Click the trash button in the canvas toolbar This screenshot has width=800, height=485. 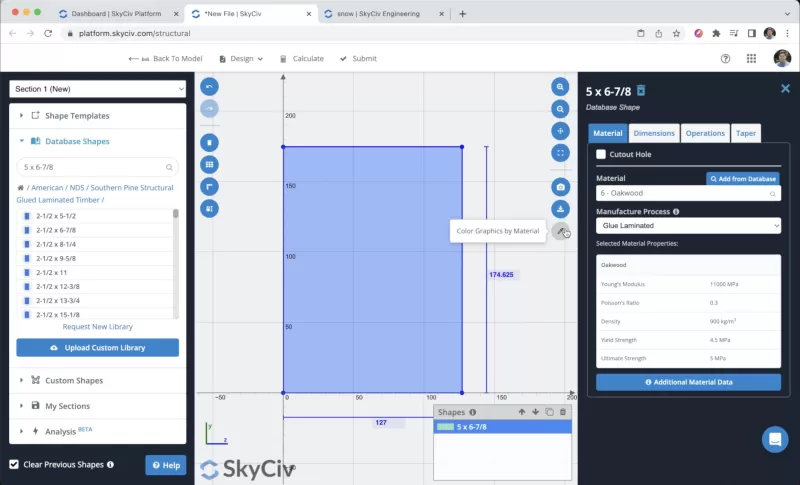point(209,142)
